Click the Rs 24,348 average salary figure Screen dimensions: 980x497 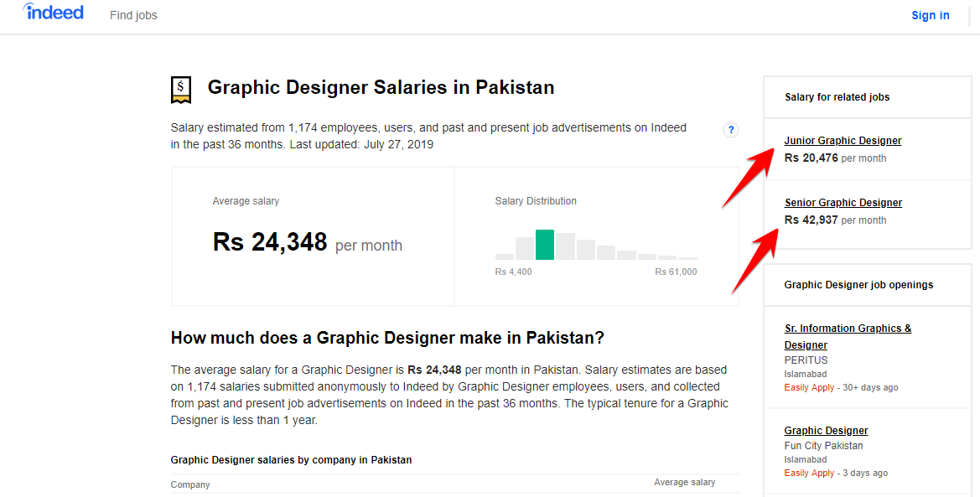pyautogui.click(x=270, y=242)
